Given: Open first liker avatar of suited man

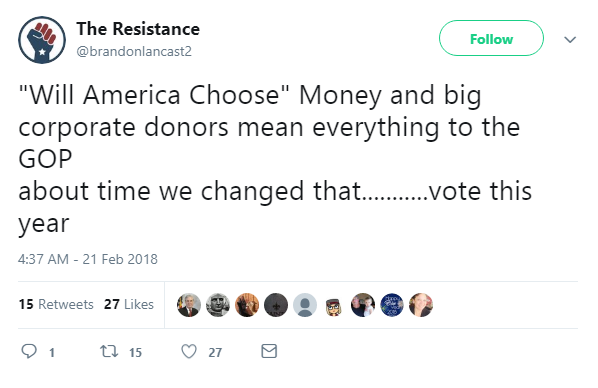Looking at the screenshot, I should pos(189,305).
